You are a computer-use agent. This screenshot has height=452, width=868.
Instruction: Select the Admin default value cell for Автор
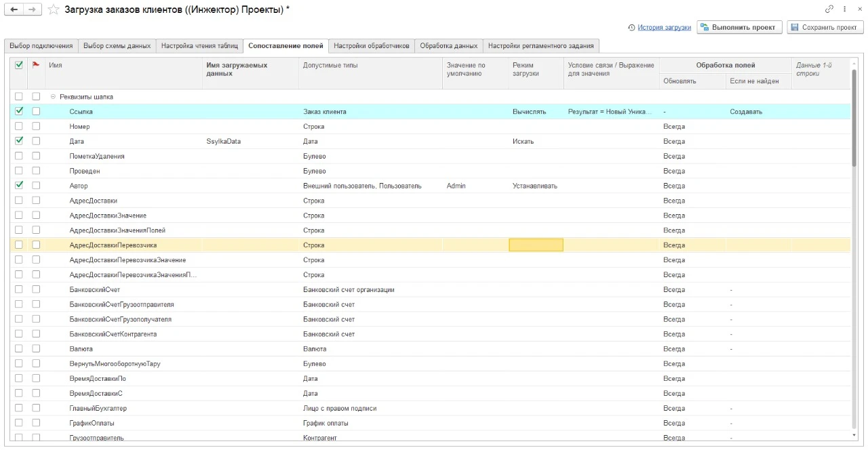[475, 186]
